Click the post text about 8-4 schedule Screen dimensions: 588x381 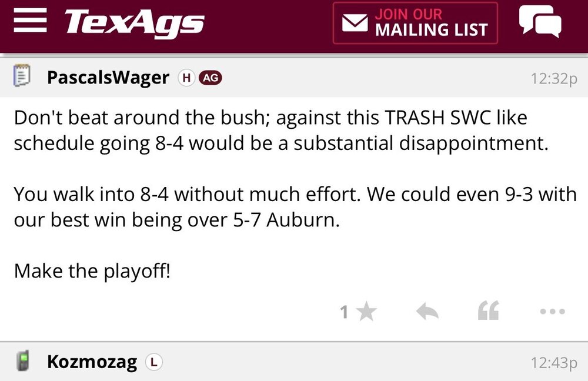(x=280, y=131)
